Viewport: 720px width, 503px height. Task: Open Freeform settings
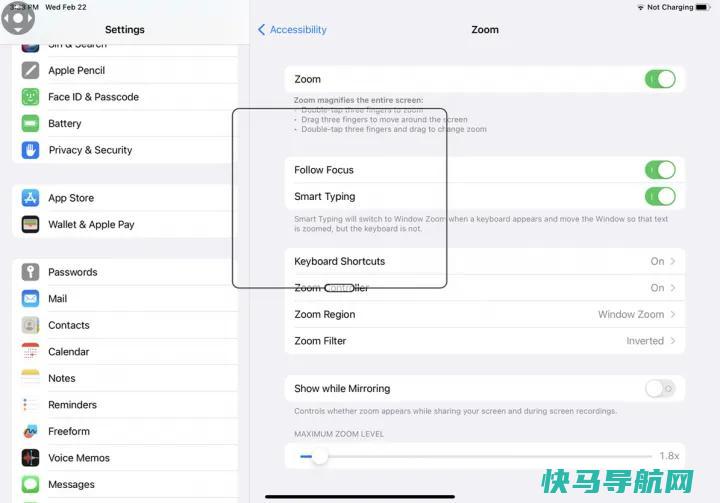coord(125,431)
